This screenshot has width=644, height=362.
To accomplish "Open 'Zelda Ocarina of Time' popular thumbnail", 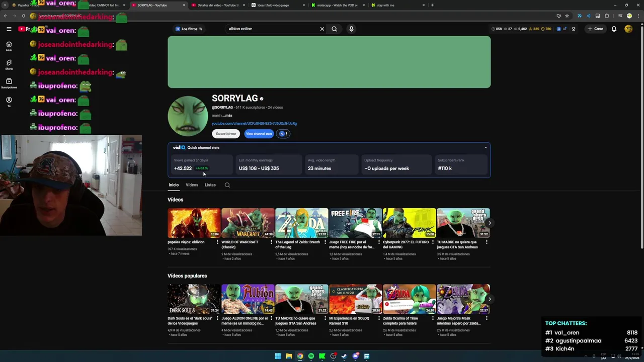I will coord(409,299).
